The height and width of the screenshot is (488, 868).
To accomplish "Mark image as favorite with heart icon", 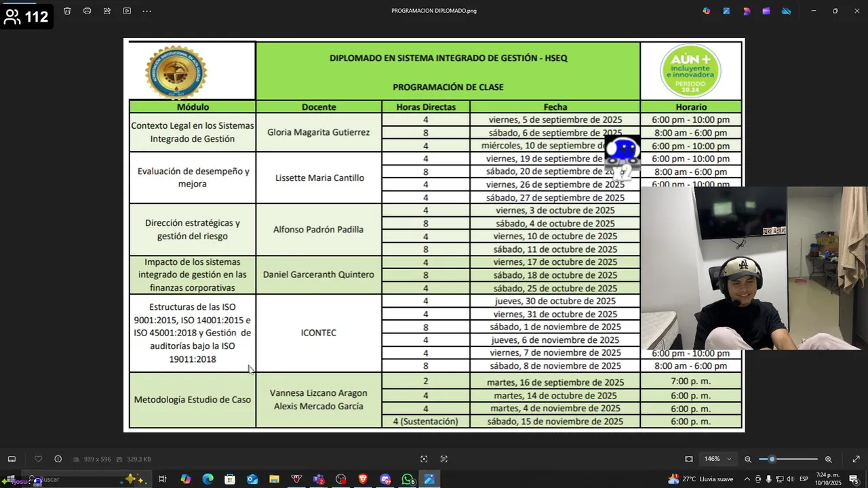I will (38, 459).
